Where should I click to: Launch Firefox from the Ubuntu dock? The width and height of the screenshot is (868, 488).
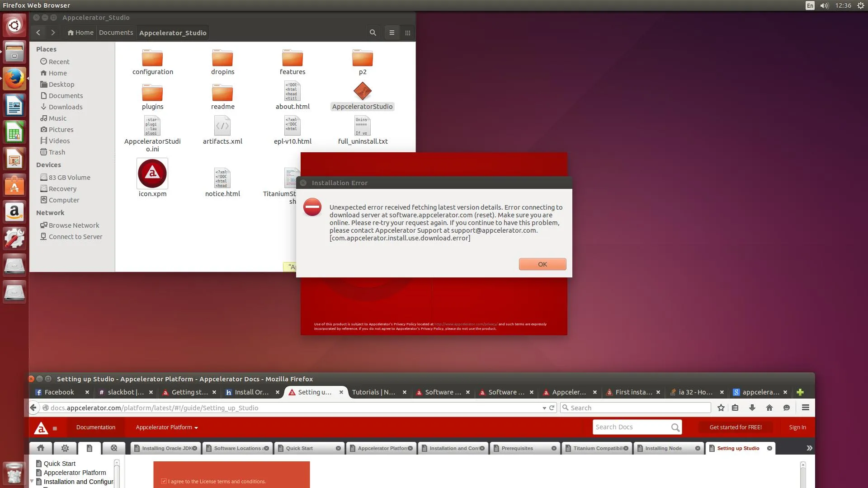click(14, 79)
